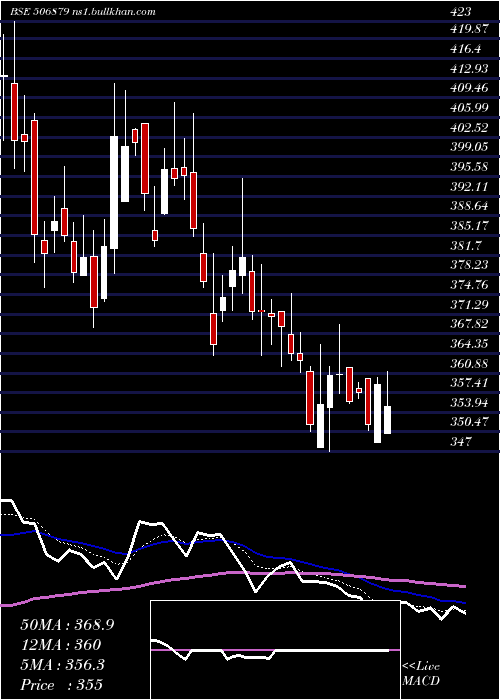The height and width of the screenshot is (700, 500).
Task: Click the <<Live MACD label
Action: click(x=421, y=674)
